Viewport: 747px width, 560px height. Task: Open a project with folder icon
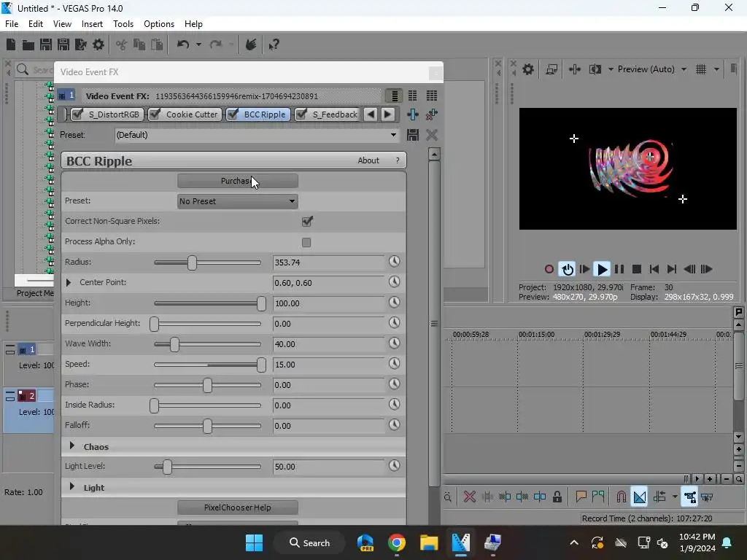[x=28, y=44]
